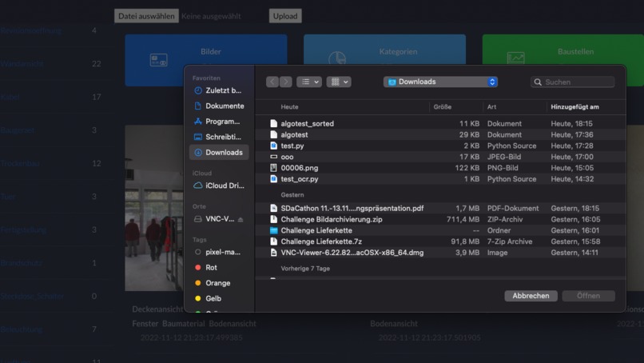Open the Downloads location popup menu

[440, 82]
